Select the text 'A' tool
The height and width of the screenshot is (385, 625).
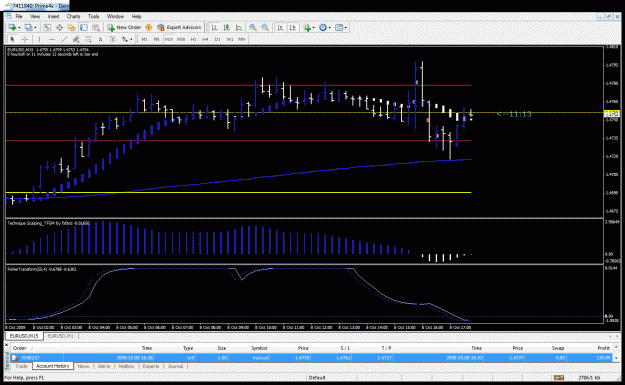point(100,39)
